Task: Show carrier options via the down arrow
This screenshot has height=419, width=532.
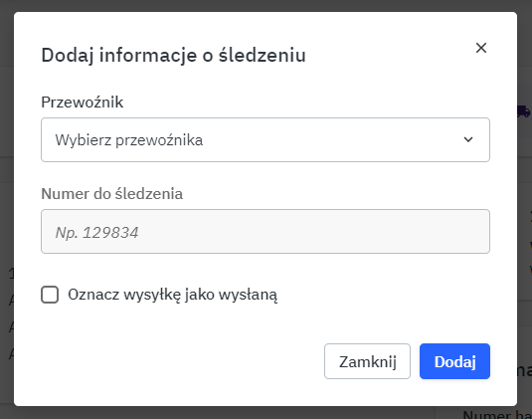Action: coord(468,139)
